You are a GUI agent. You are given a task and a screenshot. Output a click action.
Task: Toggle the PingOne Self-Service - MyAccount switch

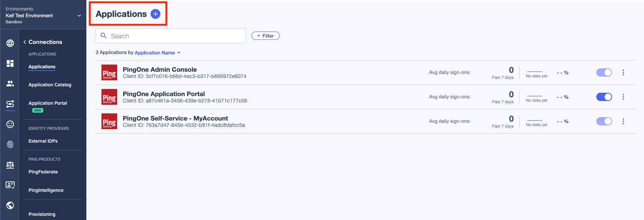coord(604,121)
